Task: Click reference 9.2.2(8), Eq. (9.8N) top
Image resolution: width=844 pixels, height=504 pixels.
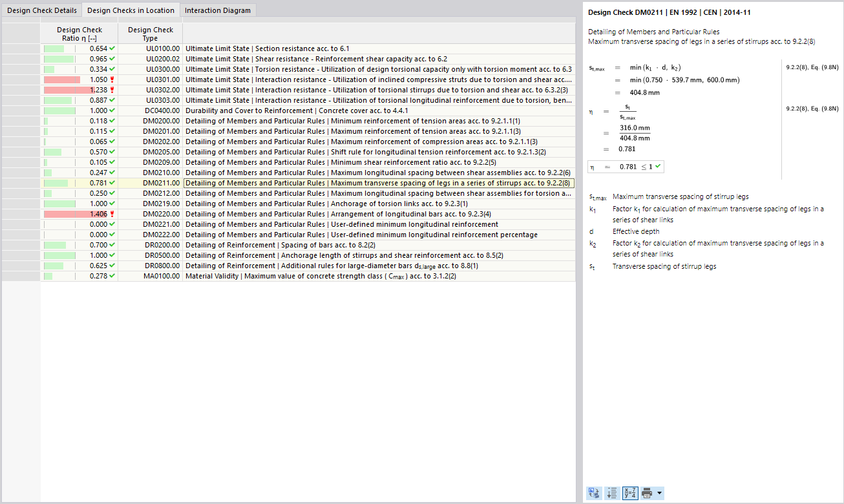Action: tap(812, 67)
